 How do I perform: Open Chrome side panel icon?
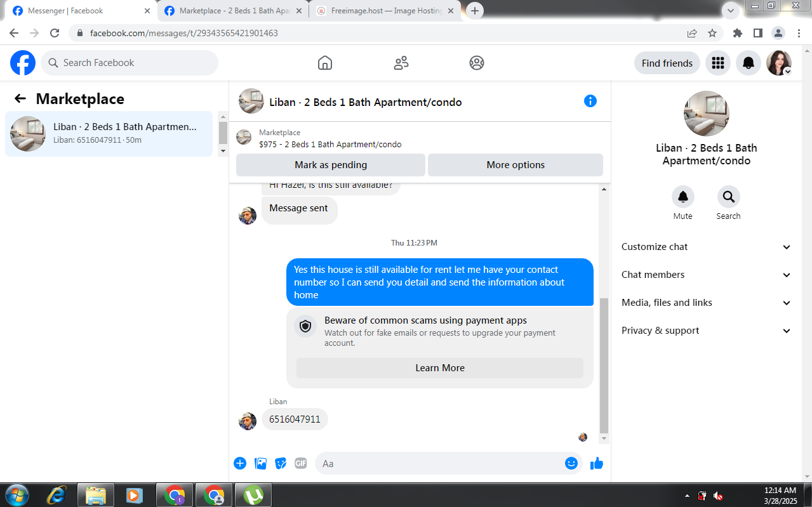tap(757, 33)
